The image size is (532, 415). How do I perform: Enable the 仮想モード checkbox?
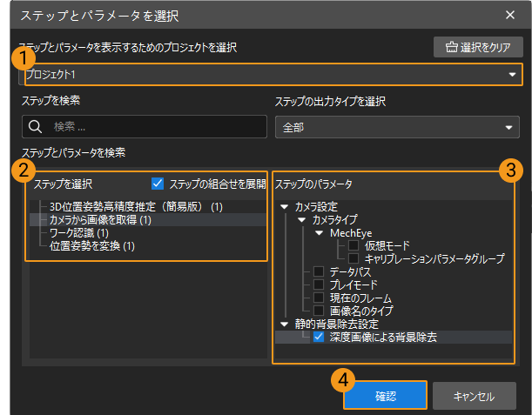coord(354,246)
